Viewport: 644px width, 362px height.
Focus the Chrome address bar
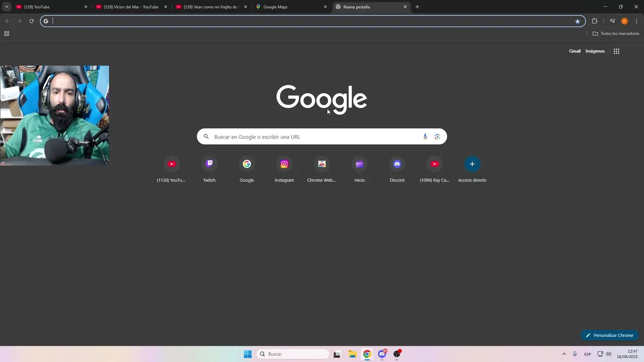tap(312, 21)
